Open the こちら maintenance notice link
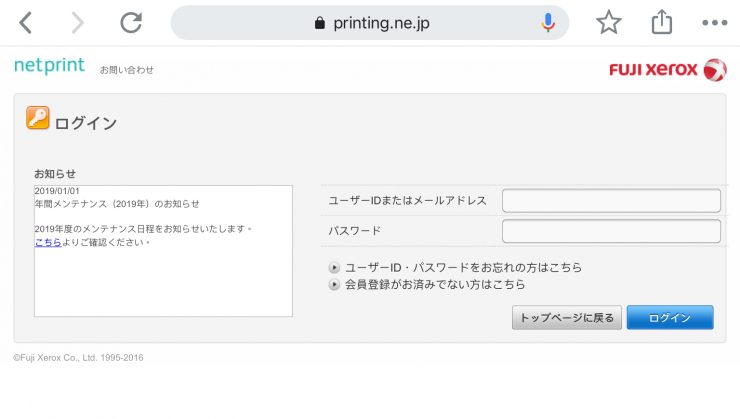Viewport: 740px width, 419px height. pos(48,242)
